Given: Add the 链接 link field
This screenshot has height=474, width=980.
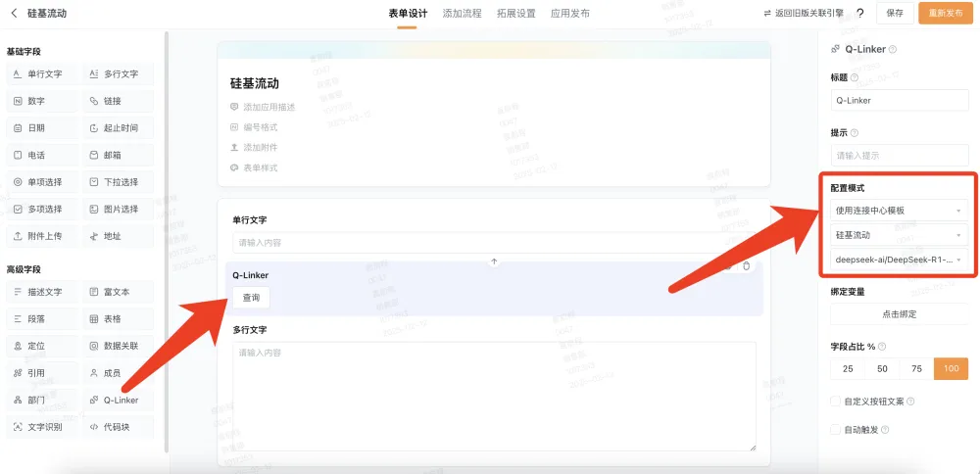Looking at the screenshot, I should coord(119,101).
